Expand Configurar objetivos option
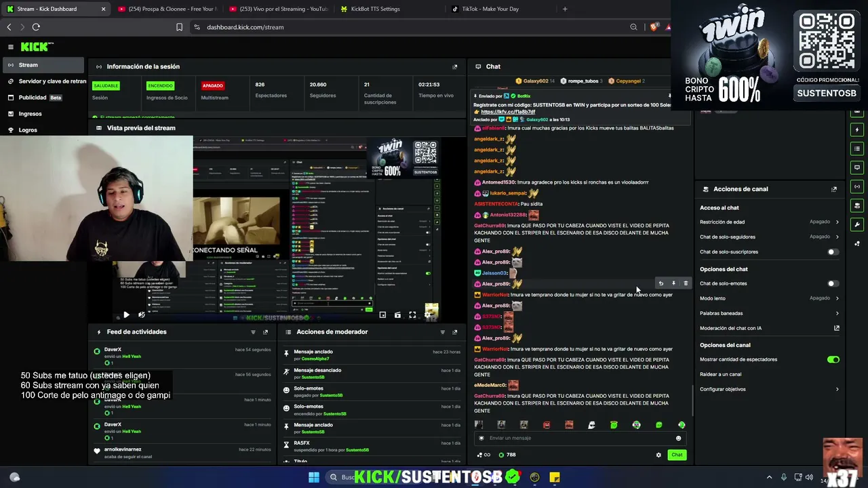 770,389
